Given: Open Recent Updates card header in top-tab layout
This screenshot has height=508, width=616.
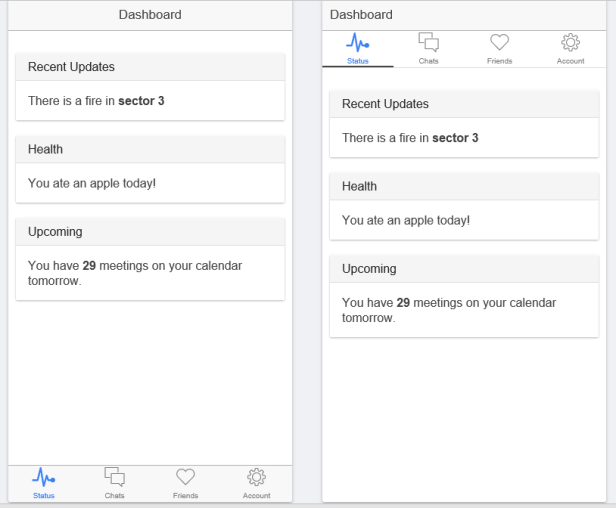Looking at the screenshot, I should pyautogui.click(x=464, y=104).
